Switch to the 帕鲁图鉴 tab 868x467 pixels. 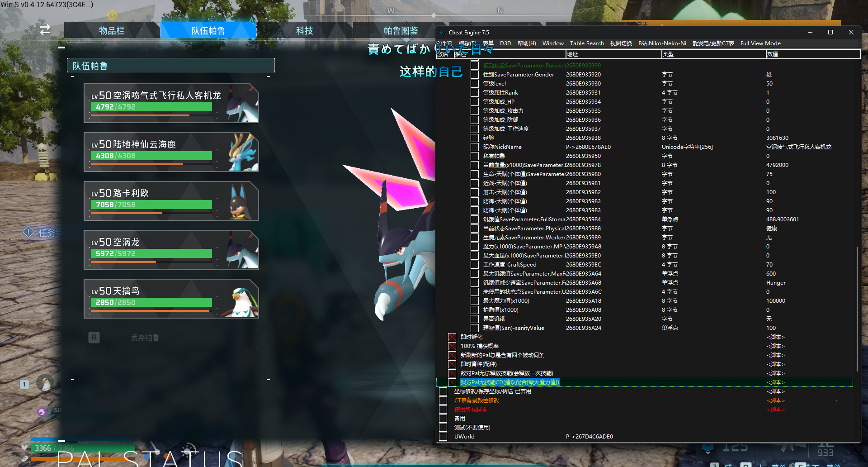[x=401, y=30]
